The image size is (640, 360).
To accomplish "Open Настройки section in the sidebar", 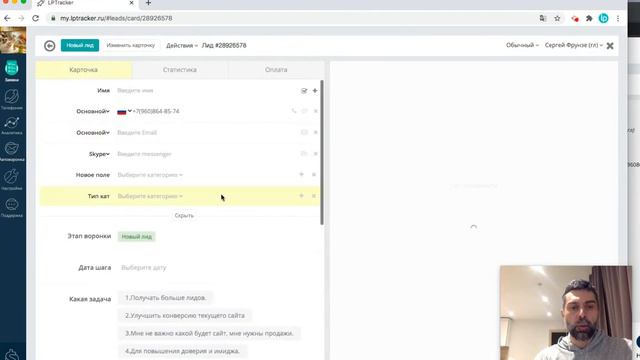I will (12, 180).
